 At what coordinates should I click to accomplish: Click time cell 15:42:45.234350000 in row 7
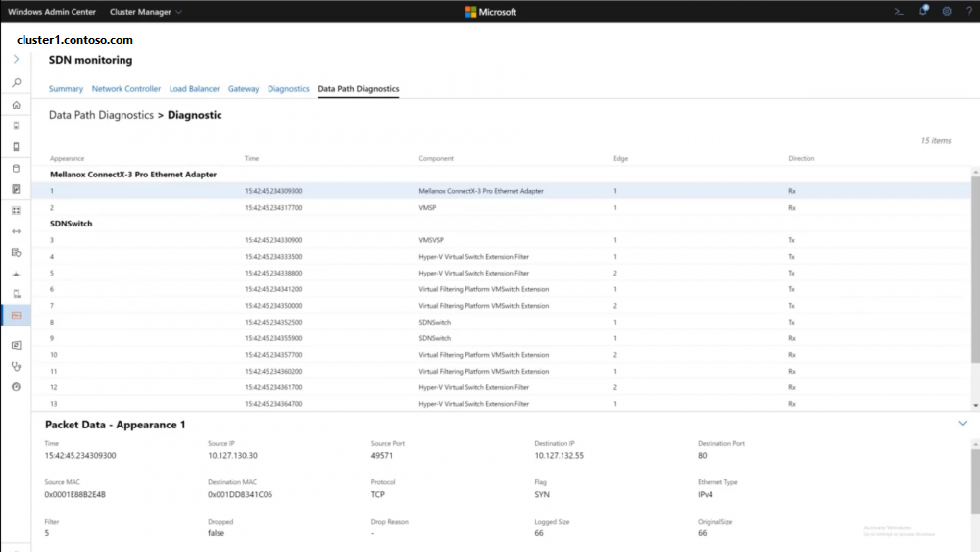(x=273, y=306)
